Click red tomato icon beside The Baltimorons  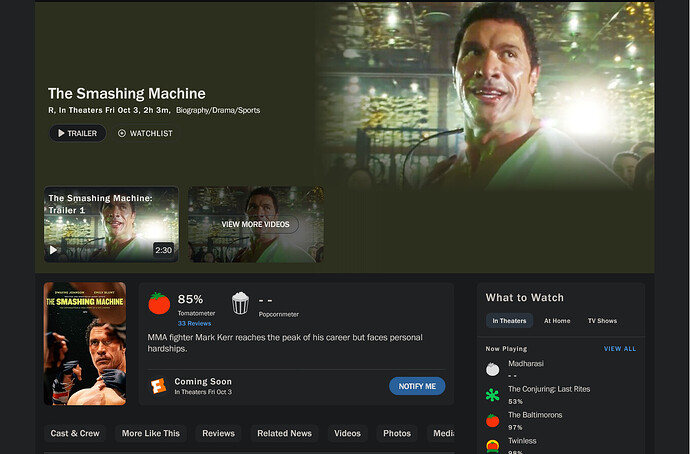pos(492,421)
